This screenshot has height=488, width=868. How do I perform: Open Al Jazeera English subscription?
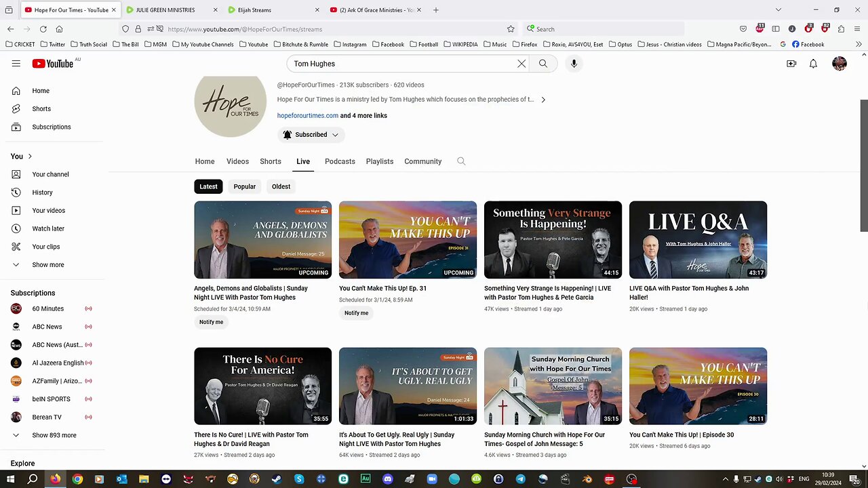pos(60,363)
